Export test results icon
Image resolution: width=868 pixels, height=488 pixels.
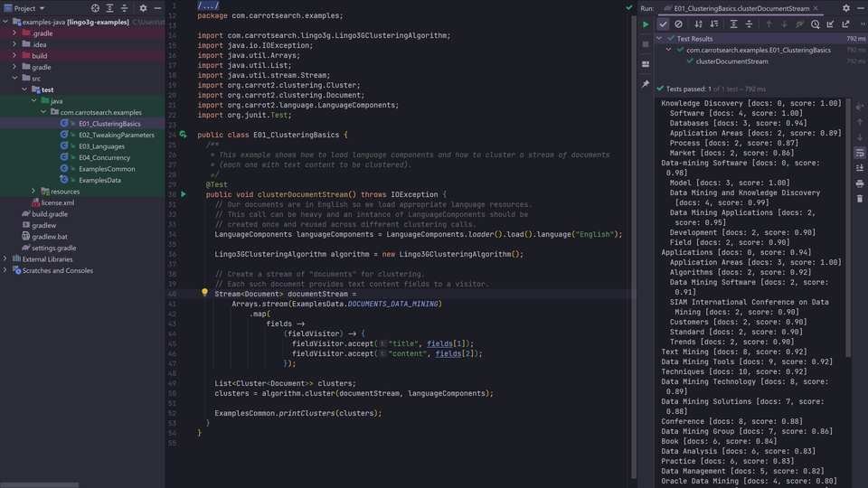coord(846,24)
